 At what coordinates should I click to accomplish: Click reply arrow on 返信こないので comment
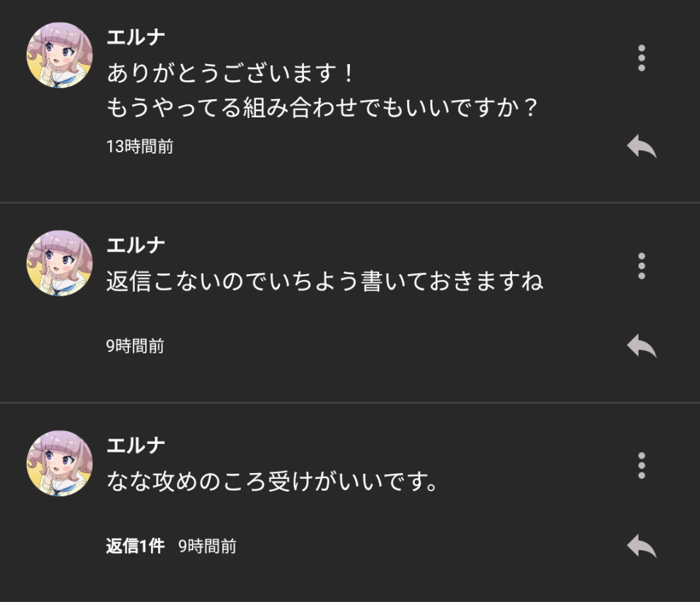point(641,346)
